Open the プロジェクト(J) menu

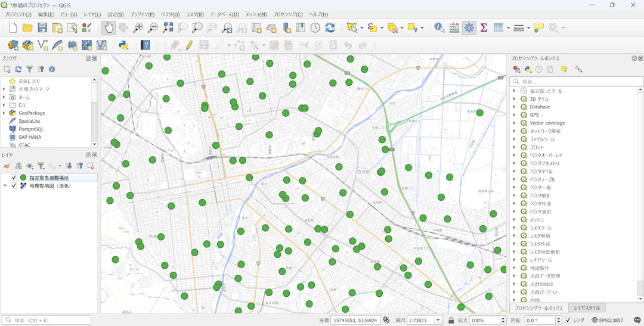[18, 14]
